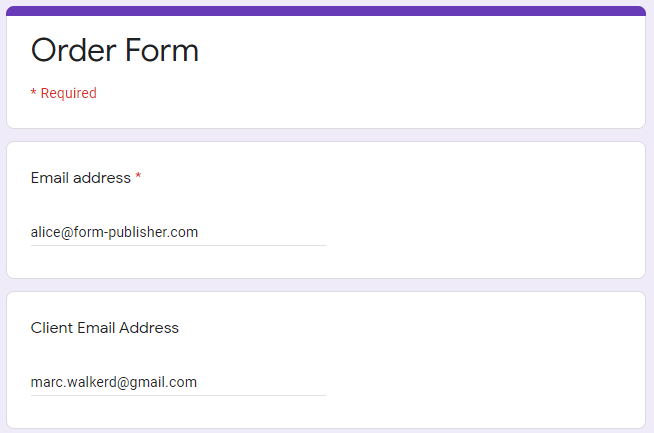Click the form-publisher.com portion of the first email
This screenshot has height=433, width=654.
[136, 232]
